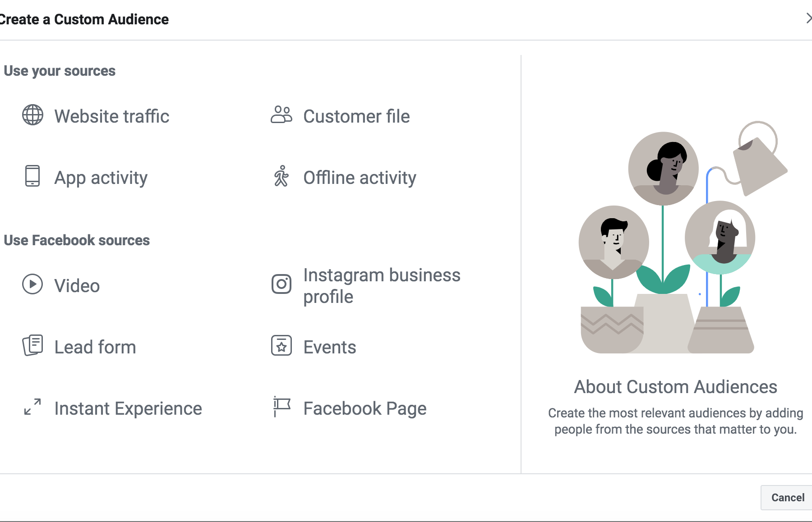The height and width of the screenshot is (522, 812).
Task: Click the play icon for Video
Action: (32, 284)
